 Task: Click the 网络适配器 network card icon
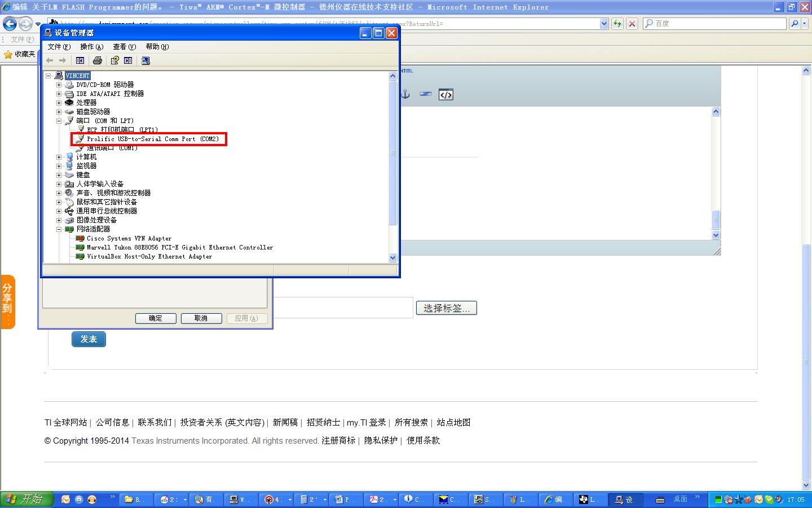click(x=69, y=229)
